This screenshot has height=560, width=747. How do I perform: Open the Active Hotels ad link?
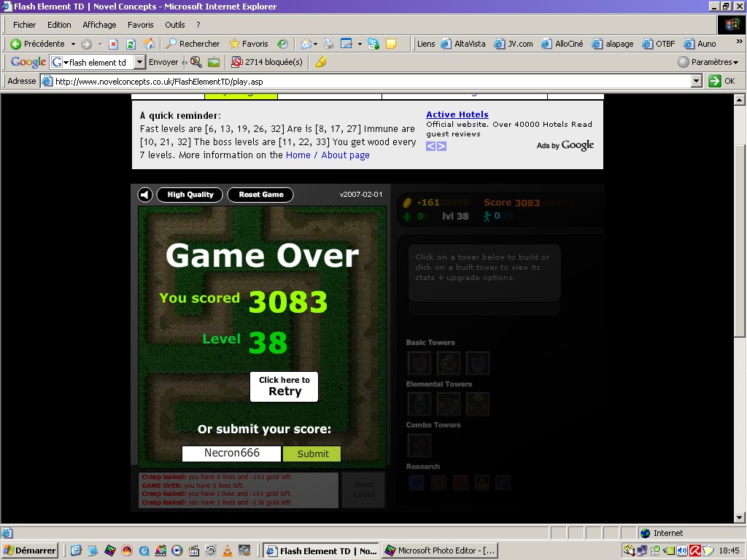click(457, 114)
